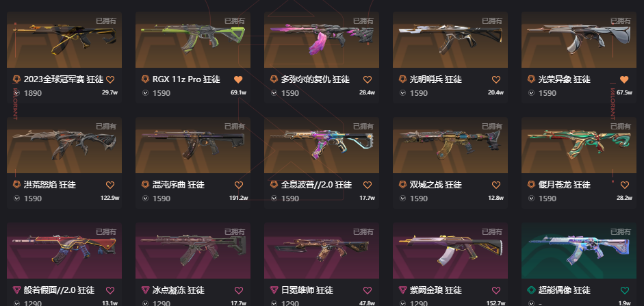Click the heart icon for 光明哨兵 狂徒
644x306 pixels.
pyautogui.click(x=495, y=79)
